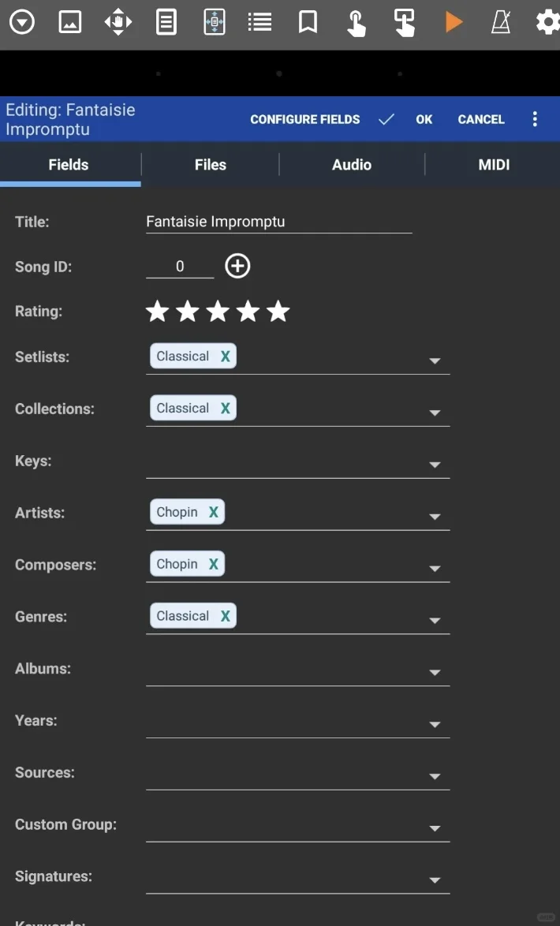The image size is (560, 926).
Task: Click the pan hand icon with four arrows
Action: point(118,22)
